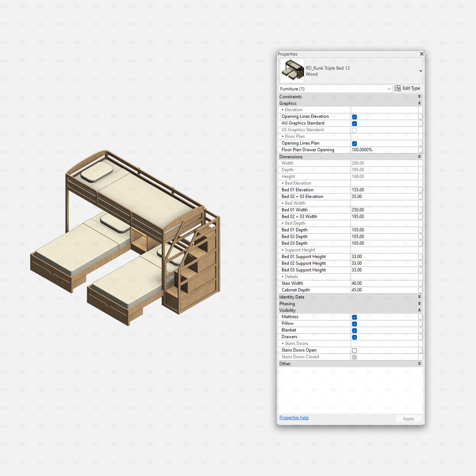476x476 pixels.
Task: Toggle the Pillow visibility checkbox
Action: [355, 324]
